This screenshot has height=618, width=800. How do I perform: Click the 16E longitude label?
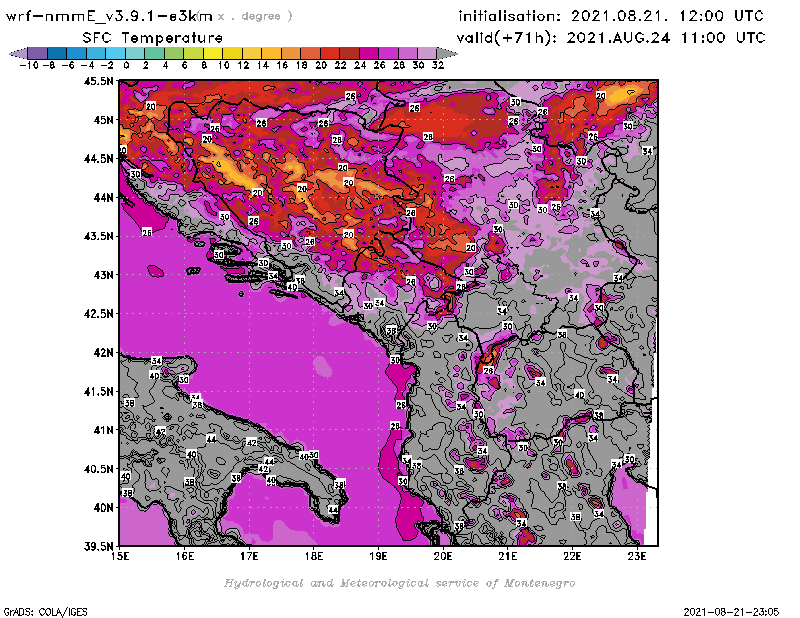185,556
